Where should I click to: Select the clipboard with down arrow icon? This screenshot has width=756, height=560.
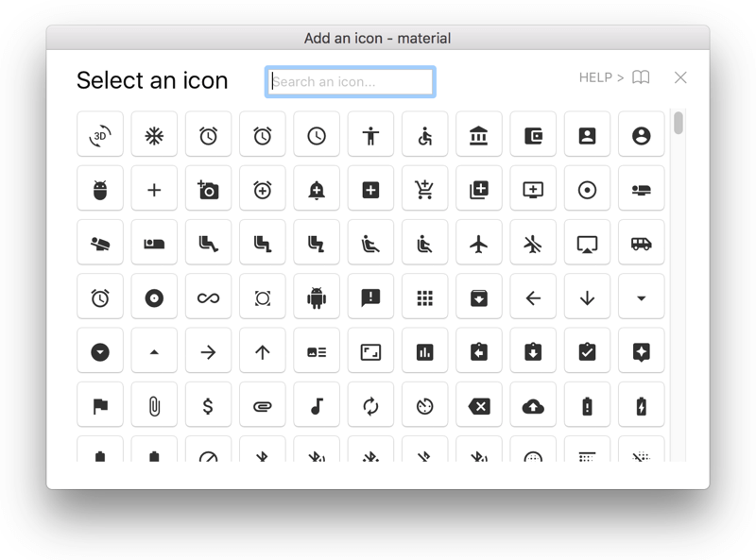point(533,350)
